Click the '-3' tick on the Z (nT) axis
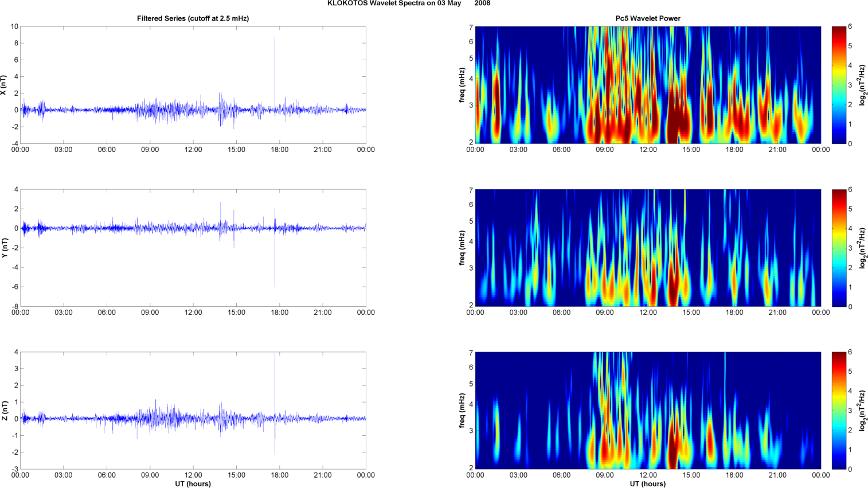Screen dimensions: 868x488 (14, 470)
